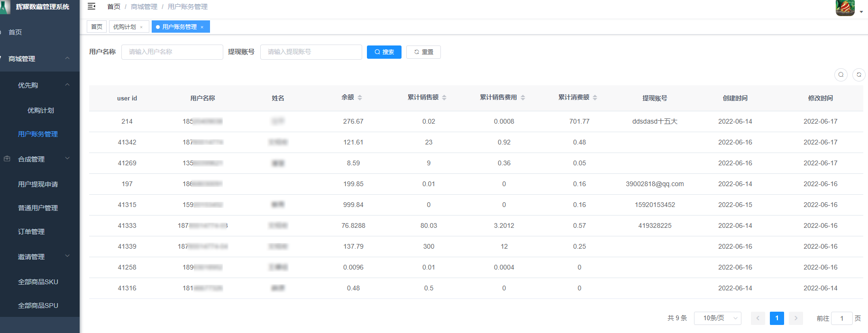Close the 用户账务管理 tab
868x333 pixels.
202,27
